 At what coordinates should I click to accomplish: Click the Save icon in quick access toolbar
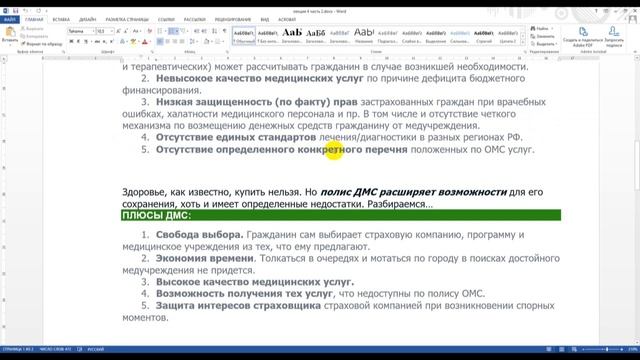pyautogui.click(x=15, y=11)
